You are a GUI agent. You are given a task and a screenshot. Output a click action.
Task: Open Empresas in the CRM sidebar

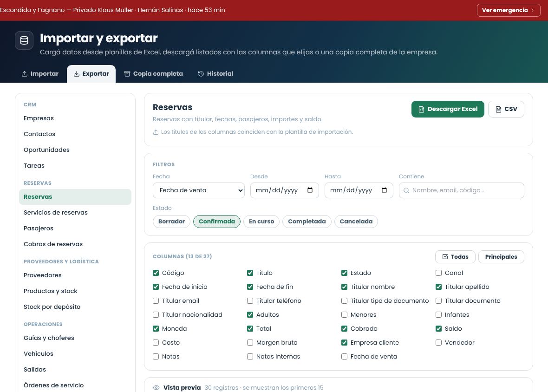[75, 118]
